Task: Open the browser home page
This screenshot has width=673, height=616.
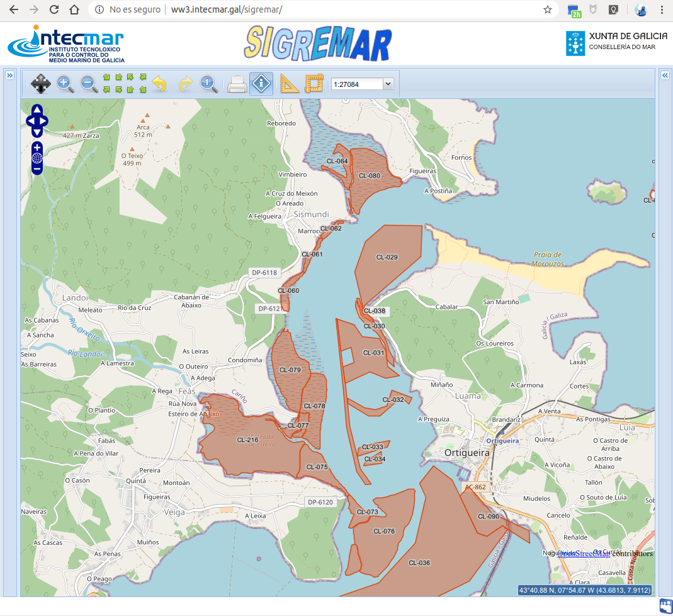Action: (74, 9)
